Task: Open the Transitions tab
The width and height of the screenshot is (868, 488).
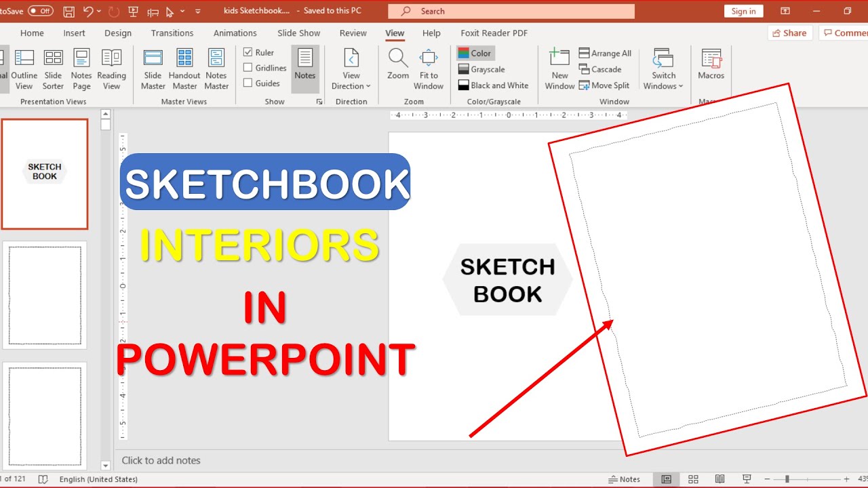Action: click(x=172, y=33)
